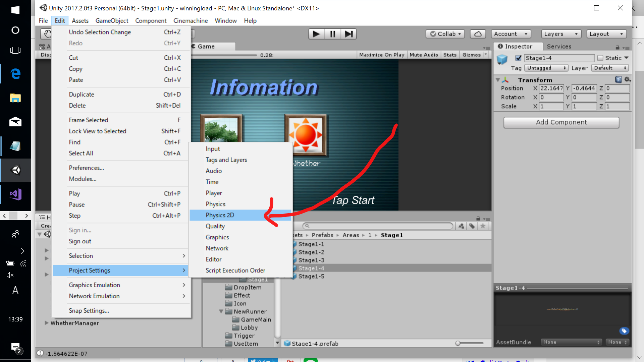The height and width of the screenshot is (362, 644).
Task: Toggle Stage1-4 active checkbox
Action: (x=518, y=58)
